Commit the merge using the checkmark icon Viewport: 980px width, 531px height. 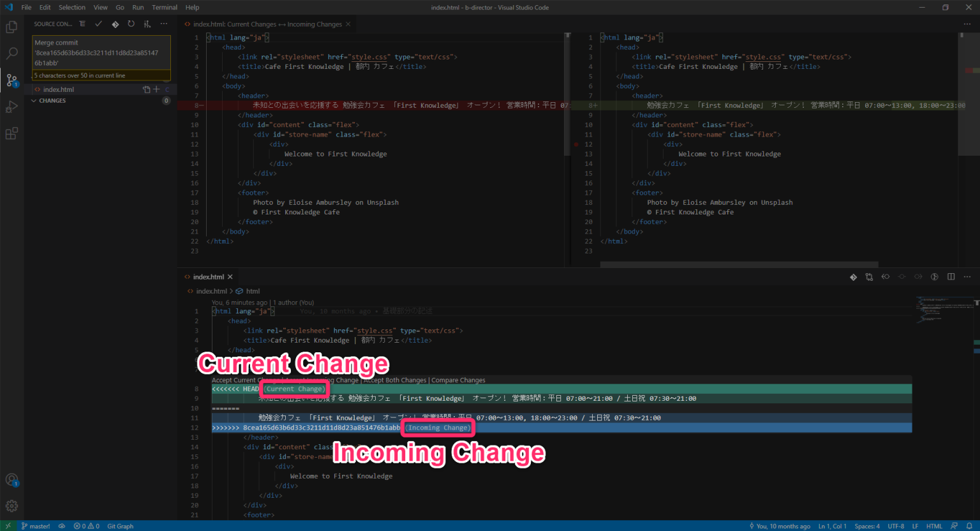pos(97,24)
